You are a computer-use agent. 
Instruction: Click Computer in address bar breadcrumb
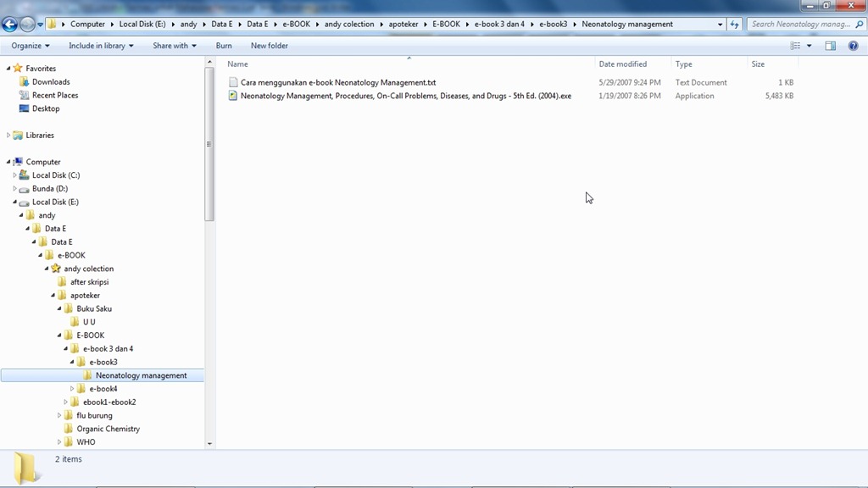(x=87, y=25)
